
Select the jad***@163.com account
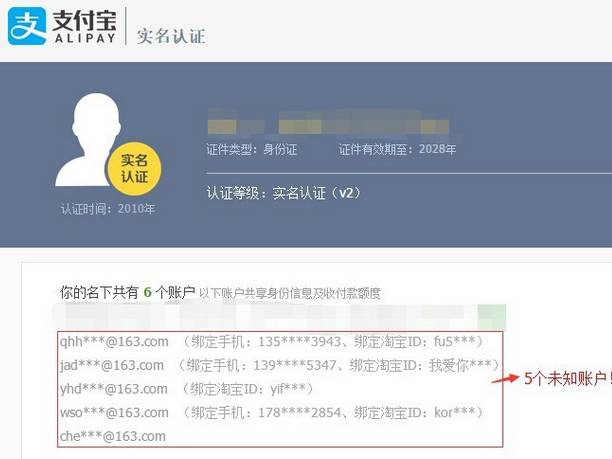tap(112, 365)
